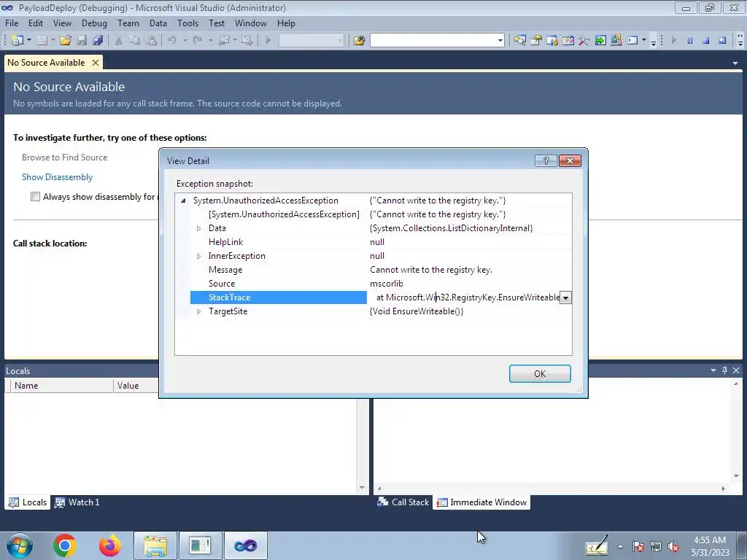Click the Locals panel scrollbar down arrow

point(362,488)
